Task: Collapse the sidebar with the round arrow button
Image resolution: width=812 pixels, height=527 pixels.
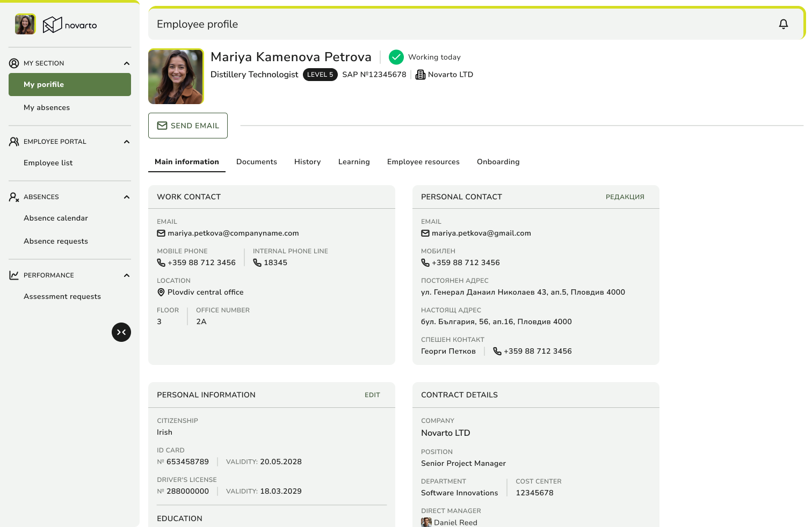Action: 121,332
